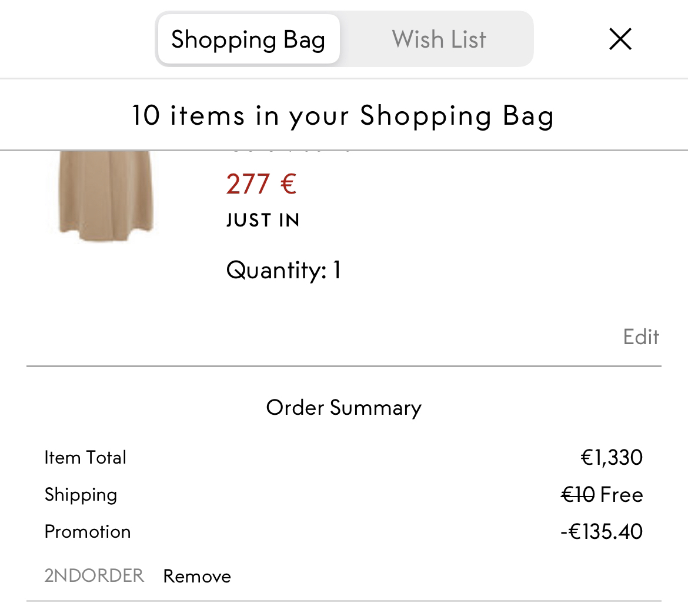
Task: Switch to the Wish List tab
Action: tap(439, 39)
